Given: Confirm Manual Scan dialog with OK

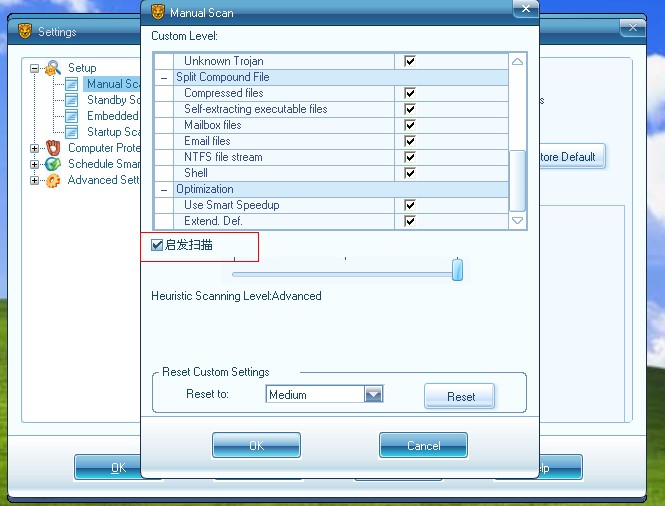Looking at the screenshot, I should coord(257,445).
